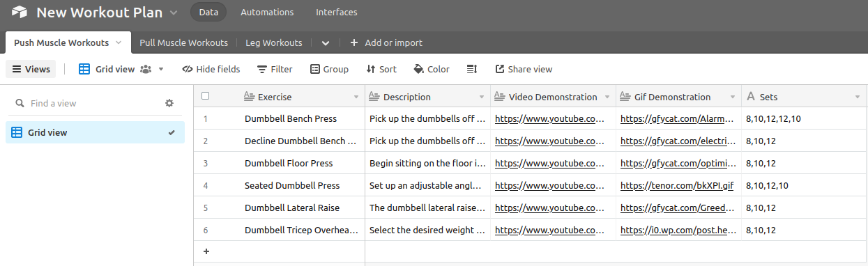Open view list settings gear
The width and height of the screenshot is (868, 266).
[x=169, y=103]
